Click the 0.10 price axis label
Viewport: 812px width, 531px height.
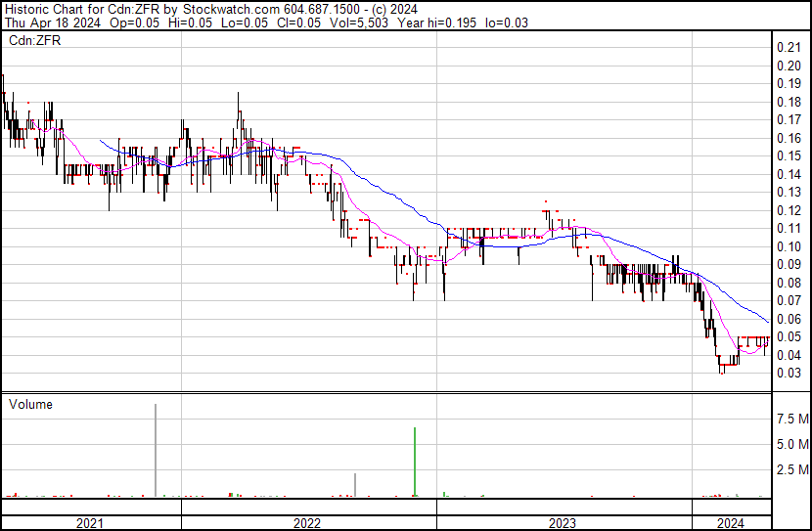(x=789, y=246)
